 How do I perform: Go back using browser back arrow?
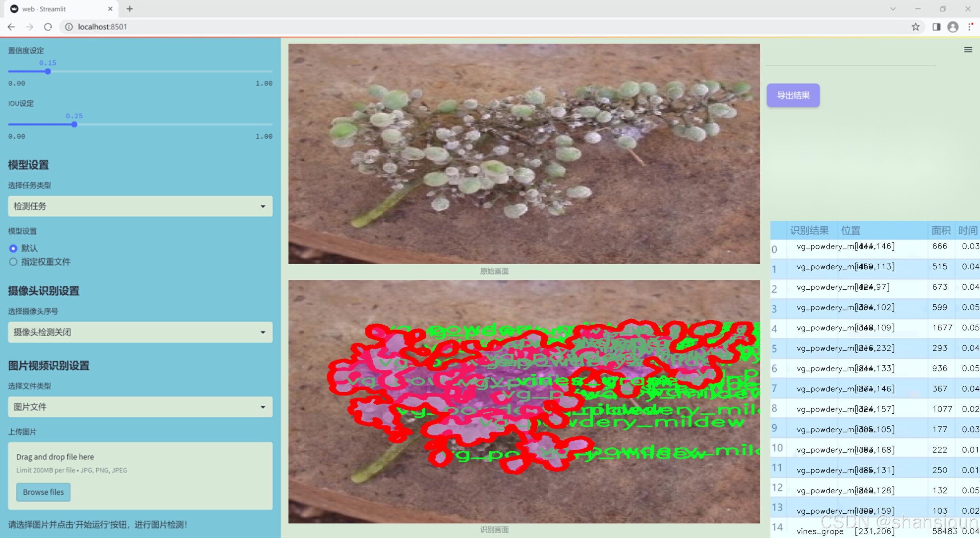pyautogui.click(x=11, y=27)
